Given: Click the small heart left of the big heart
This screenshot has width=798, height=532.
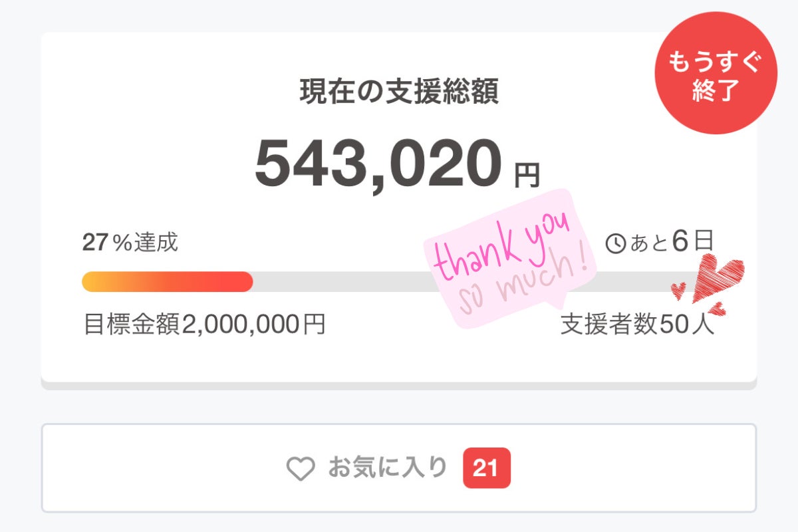Looking at the screenshot, I should coord(678,291).
